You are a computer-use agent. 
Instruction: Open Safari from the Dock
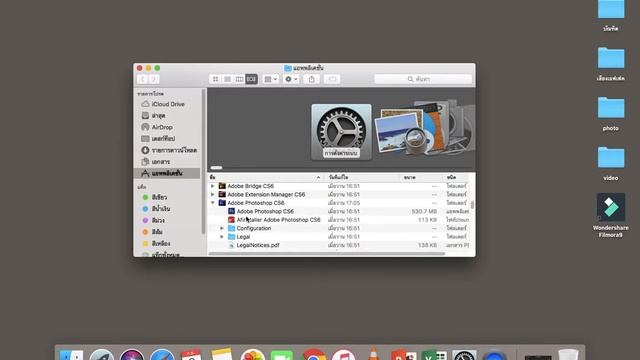click(162, 354)
